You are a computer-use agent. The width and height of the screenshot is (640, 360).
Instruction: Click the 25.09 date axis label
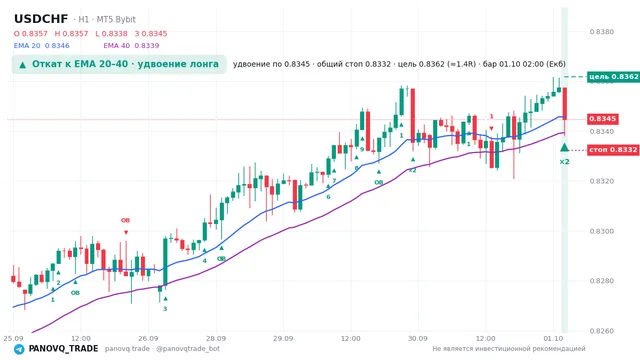(x=13, y=338)
